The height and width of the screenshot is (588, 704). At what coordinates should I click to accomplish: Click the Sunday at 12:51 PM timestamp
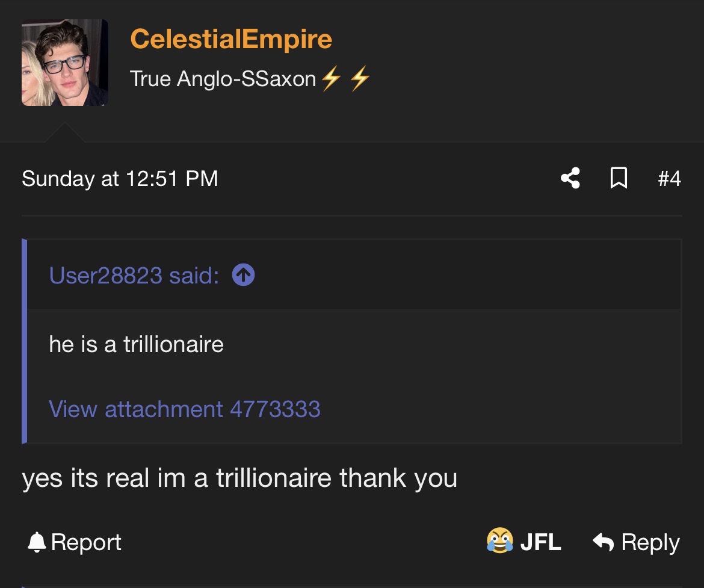pyautogui.click(x=120, y=179)
